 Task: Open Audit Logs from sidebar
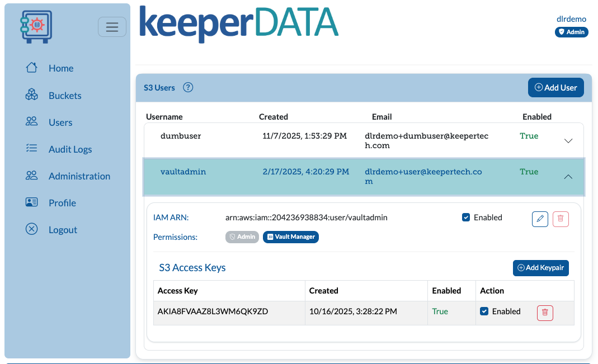click(70, 149)
